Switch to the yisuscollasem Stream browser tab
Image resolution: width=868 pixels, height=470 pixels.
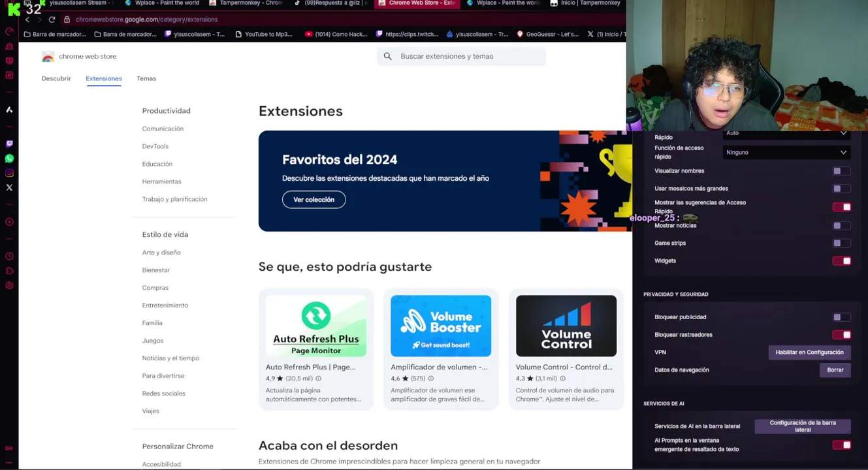76,3
